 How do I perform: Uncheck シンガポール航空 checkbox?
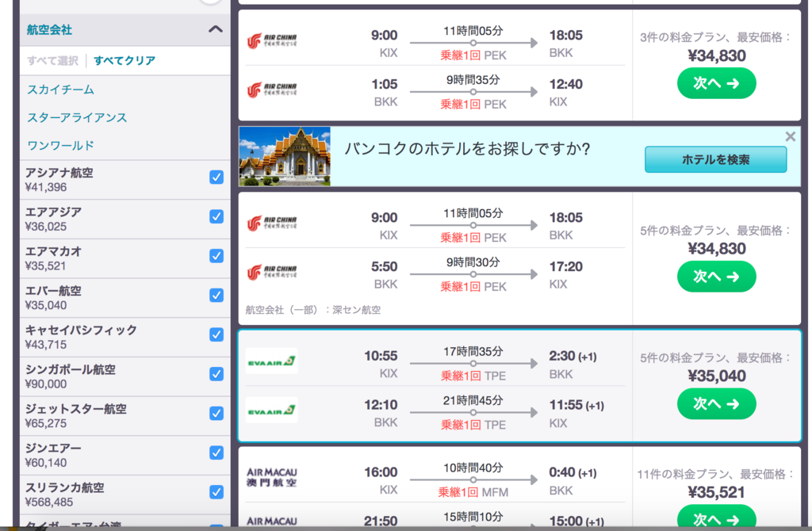pyautogui.click(x=216, y=373)
